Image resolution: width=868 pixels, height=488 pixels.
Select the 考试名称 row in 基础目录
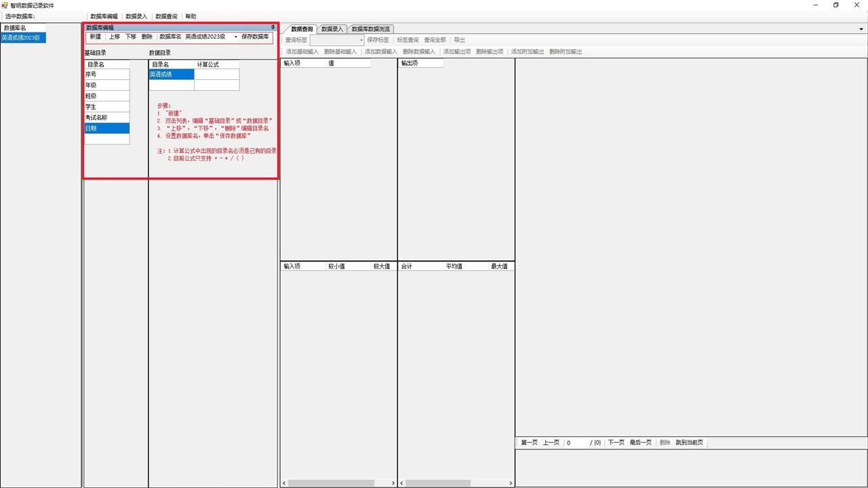106,118
